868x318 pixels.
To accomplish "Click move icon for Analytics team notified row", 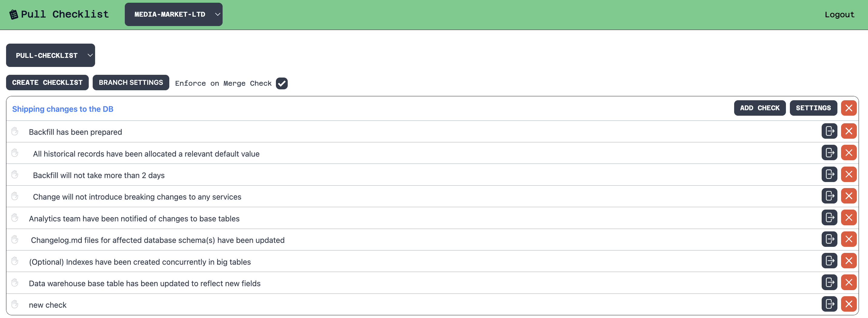I will point(829,218).
